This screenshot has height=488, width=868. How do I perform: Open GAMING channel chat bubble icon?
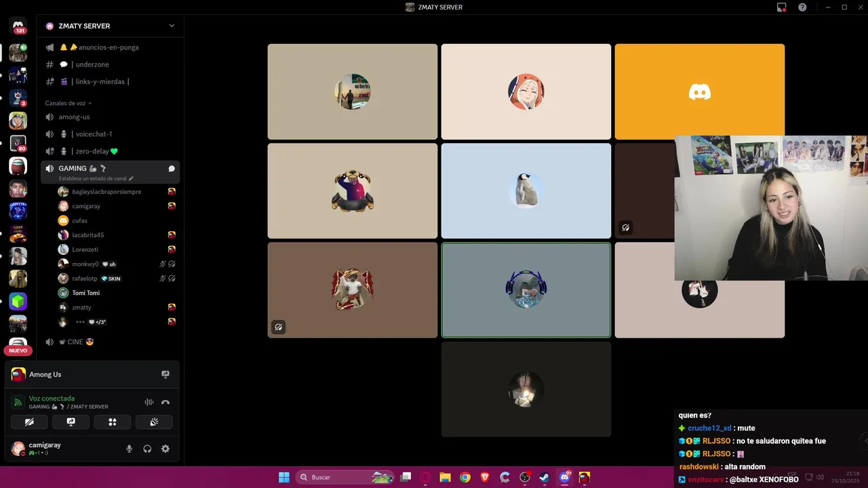pos(172,169)
